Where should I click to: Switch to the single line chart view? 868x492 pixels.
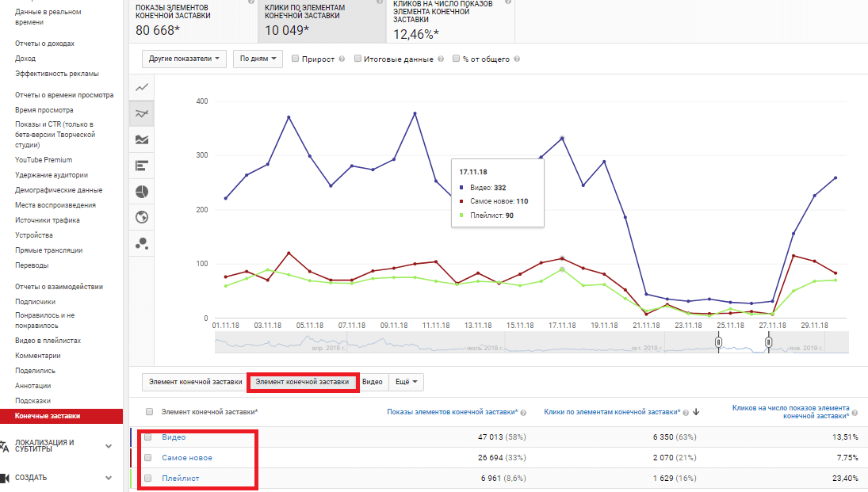click(x=142, y=87)
